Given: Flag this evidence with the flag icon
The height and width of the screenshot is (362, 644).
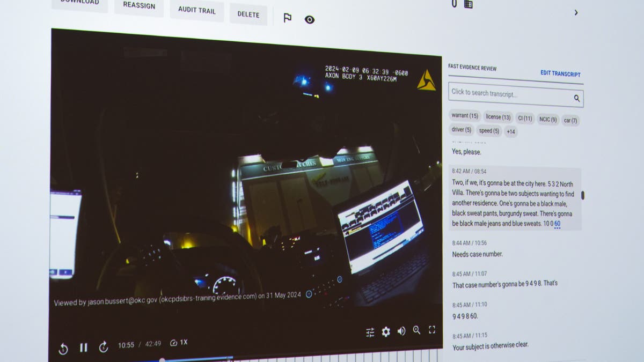Looking at the screenshot, I should coord(287,18).
